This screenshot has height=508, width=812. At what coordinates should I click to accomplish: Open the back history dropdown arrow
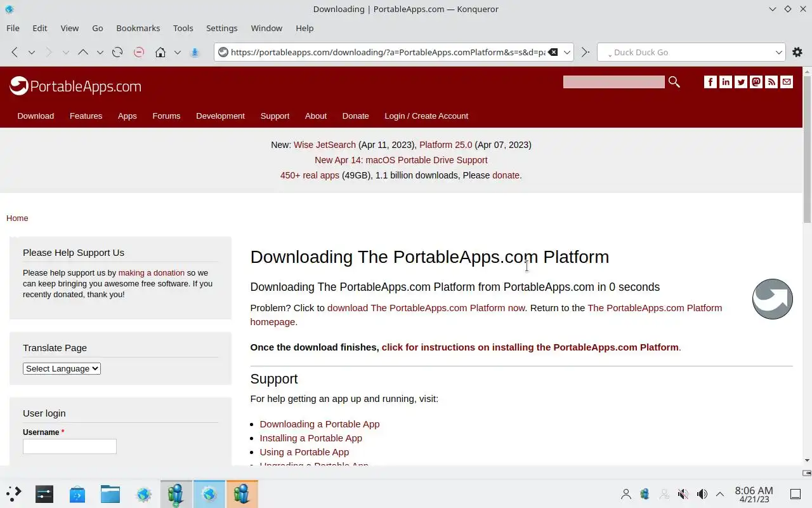[x=31, y=52]
